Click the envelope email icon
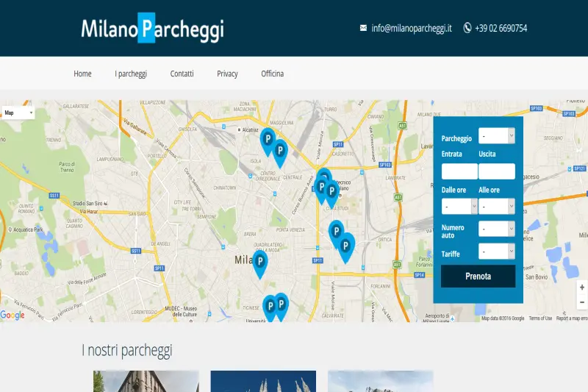Image resolution: width=588 pixels, height=392 pixels. tap(363, 28)
